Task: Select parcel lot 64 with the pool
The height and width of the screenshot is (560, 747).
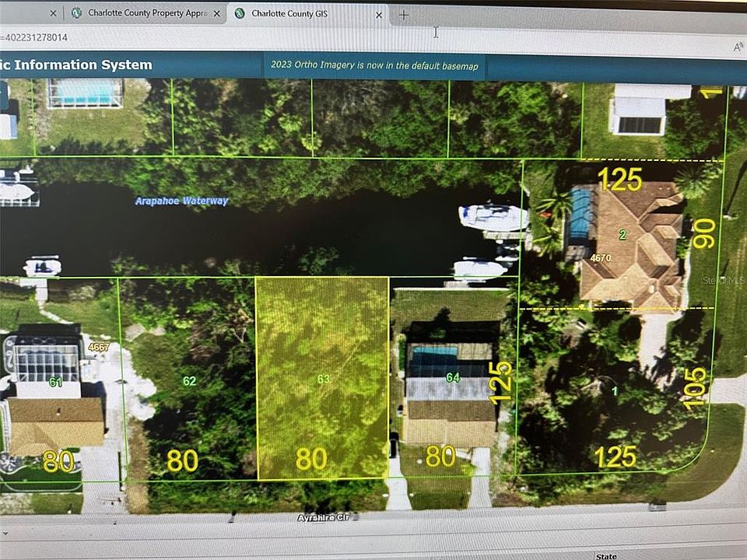Action: point(453,377)
